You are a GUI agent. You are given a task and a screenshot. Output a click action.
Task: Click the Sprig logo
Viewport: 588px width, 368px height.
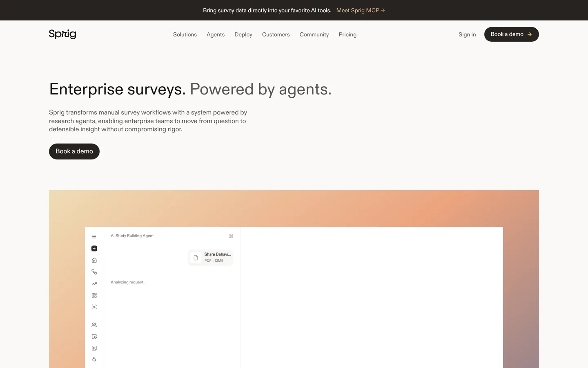click(62, 34)
